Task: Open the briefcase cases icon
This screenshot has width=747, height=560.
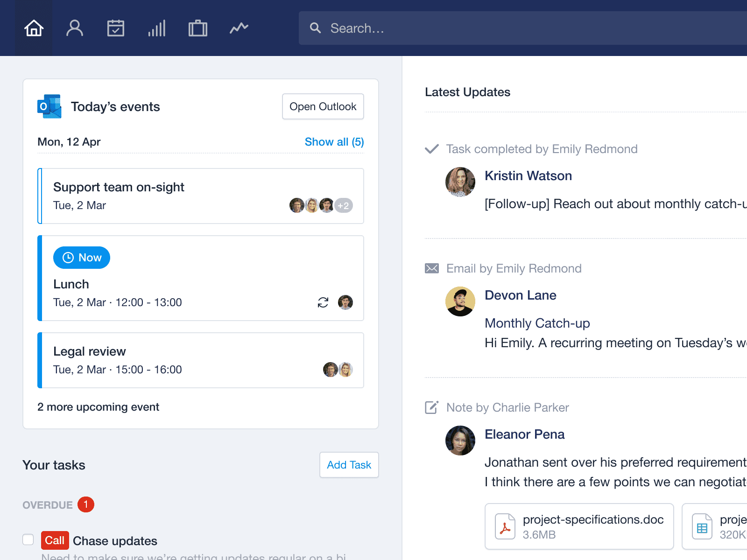Action: click(x=198, y=28)
